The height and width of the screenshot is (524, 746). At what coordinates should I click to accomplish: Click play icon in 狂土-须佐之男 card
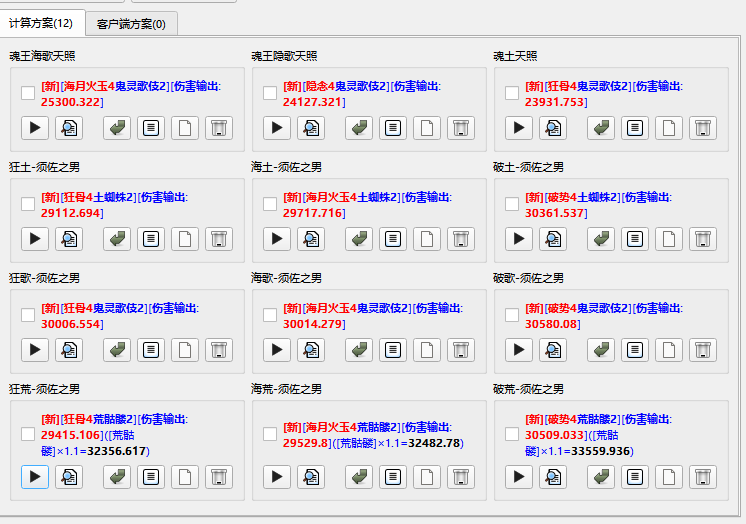35,239
